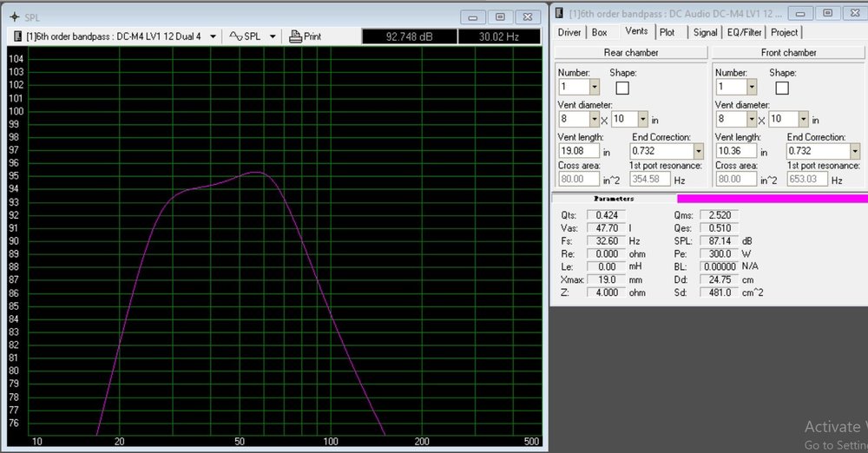Open the Plot tab

coord(667,33)
